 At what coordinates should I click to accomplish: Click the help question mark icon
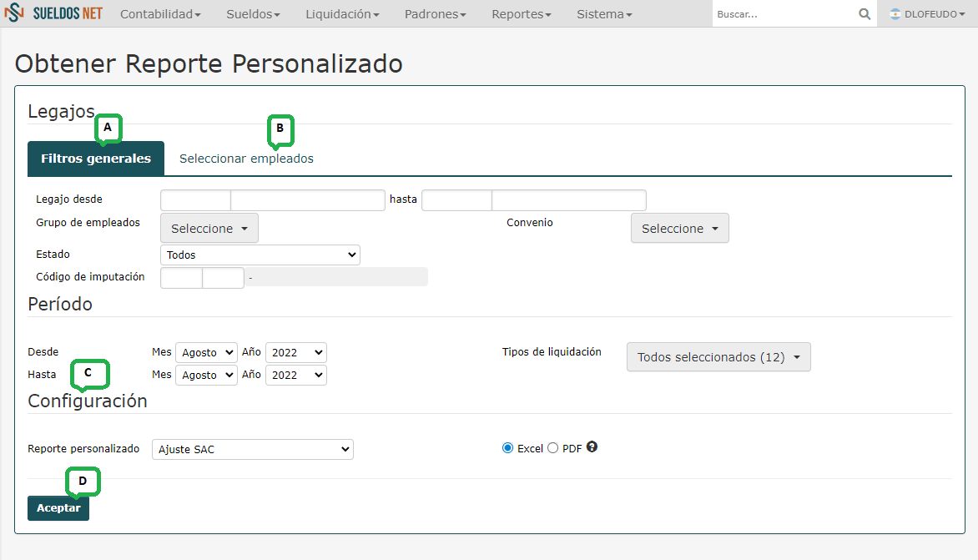pos(592,447)
